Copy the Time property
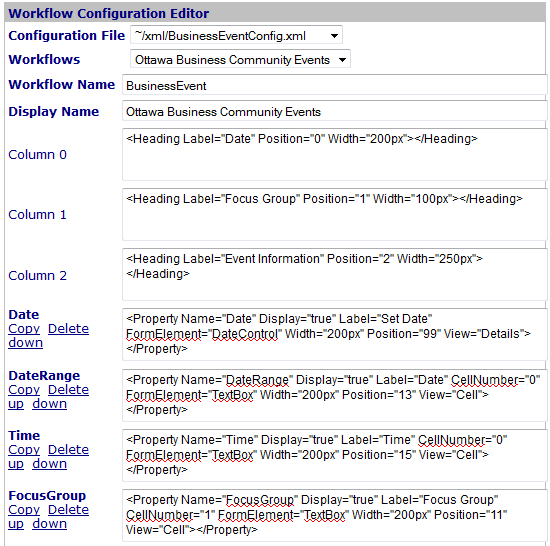The width and height of the screenshot is (550, 546). [24, 450]
